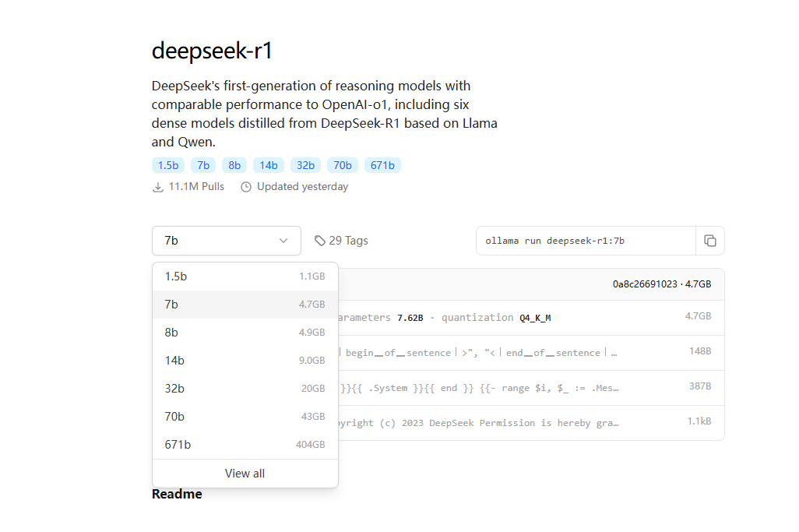Open the 8b blue tag badge
Viewport: 799px width, 532px height.
coord(234,165)
